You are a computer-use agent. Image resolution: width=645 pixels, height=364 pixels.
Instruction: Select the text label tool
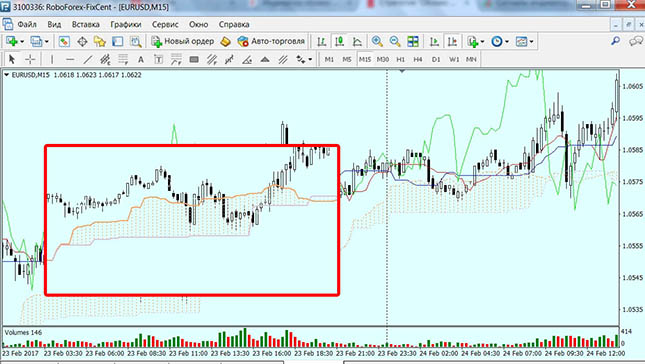141,60
